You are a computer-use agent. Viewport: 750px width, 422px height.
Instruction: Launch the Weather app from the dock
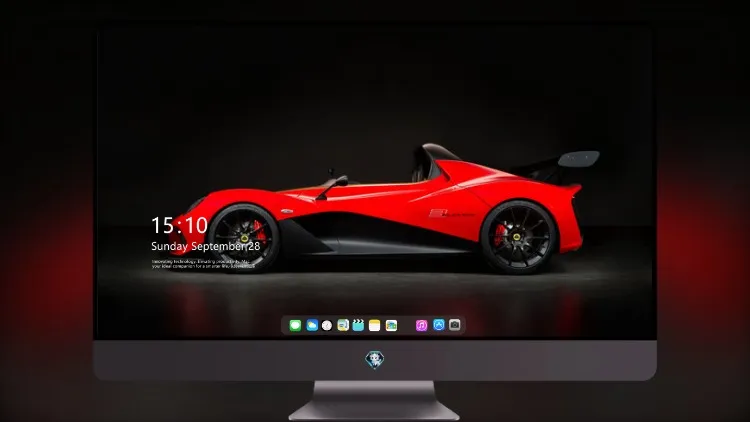pyautogui.click(x=312, y=325)
